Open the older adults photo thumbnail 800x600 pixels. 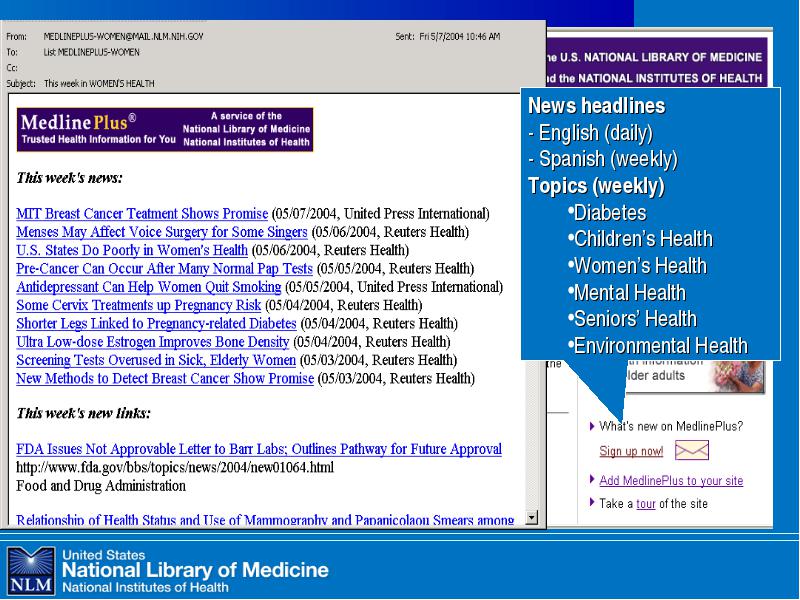(x=739, y=377)
